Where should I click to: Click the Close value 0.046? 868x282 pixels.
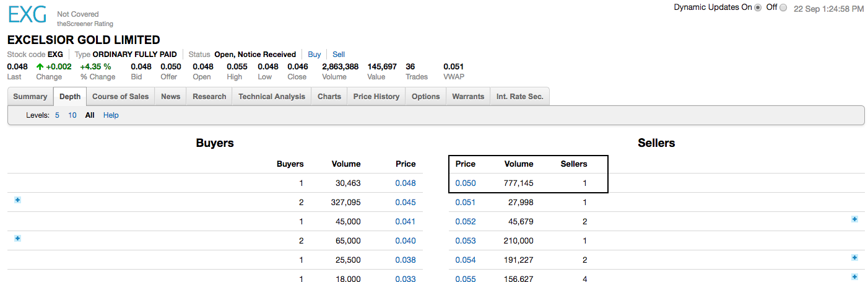(298, 67)
